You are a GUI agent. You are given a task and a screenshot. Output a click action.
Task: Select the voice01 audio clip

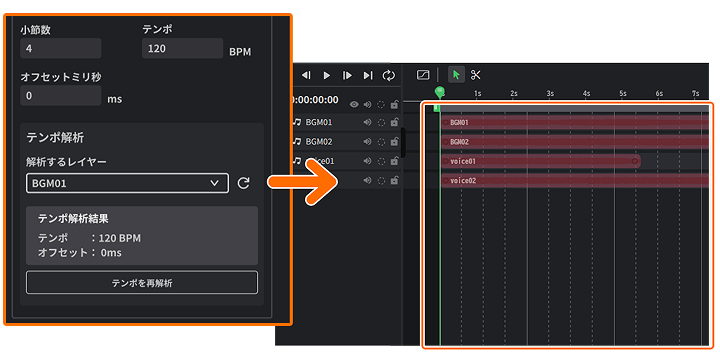tap(540, 161)
